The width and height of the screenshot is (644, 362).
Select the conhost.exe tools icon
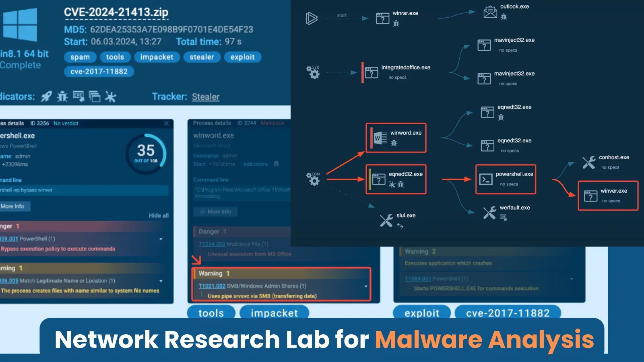tap(589, 162)
